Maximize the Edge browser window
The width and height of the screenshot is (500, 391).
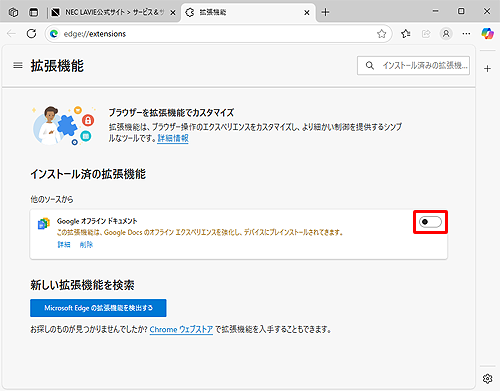click(x=461, y=11)
